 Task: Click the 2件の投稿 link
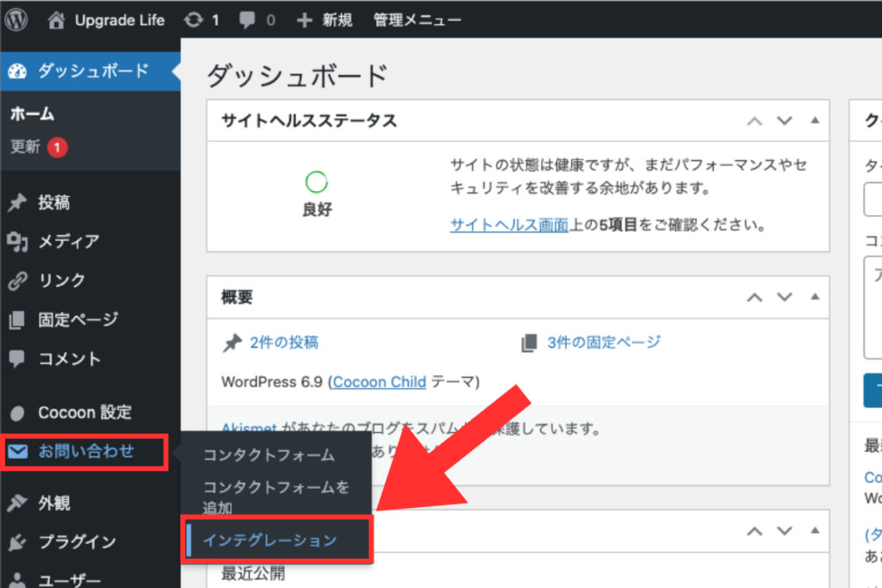[283, 343]
